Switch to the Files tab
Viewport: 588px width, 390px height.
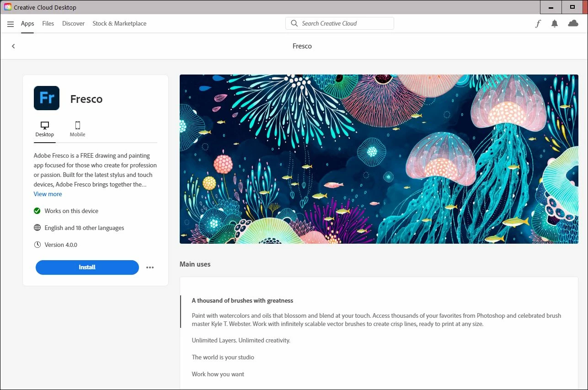pos(48,23)
